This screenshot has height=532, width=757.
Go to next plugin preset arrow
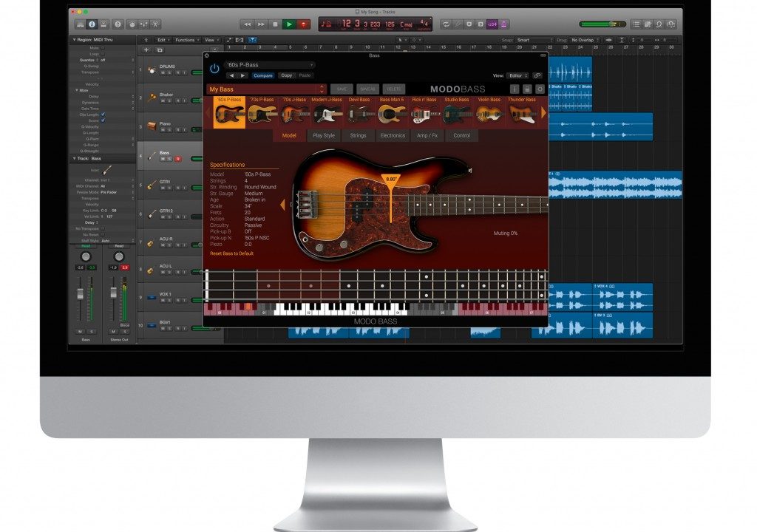(242, 76)
